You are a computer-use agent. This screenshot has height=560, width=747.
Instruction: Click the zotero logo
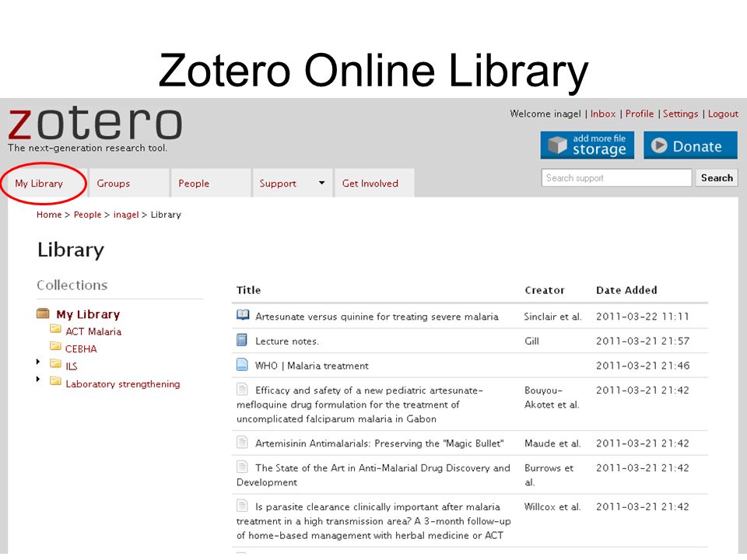95,124
